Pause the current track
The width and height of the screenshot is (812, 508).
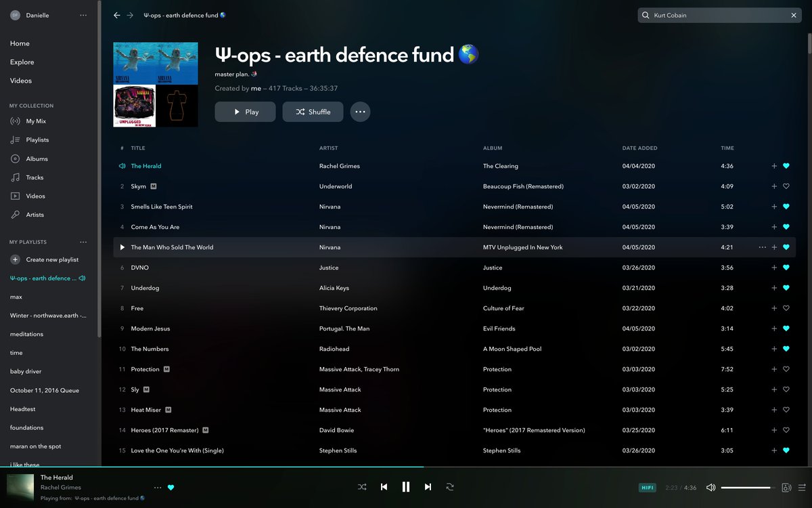406,487
